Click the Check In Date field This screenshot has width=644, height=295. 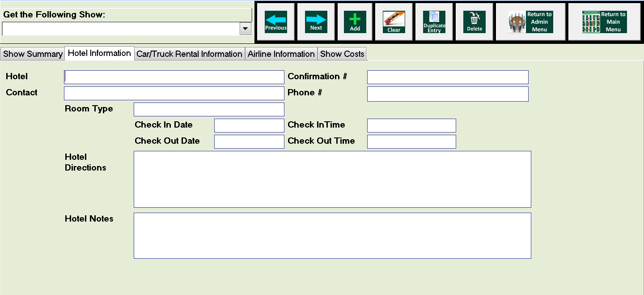(249, 125)
